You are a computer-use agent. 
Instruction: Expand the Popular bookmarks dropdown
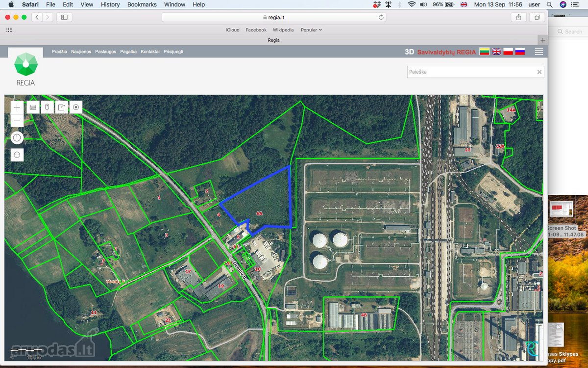point(311,30)
